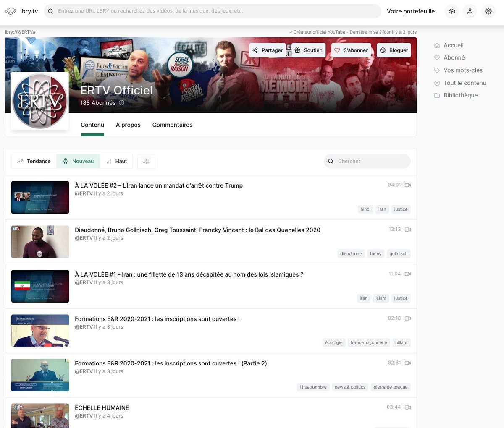
Task: Open ÉCHELLE HUMAINE video title
Action: click(102, 408)
